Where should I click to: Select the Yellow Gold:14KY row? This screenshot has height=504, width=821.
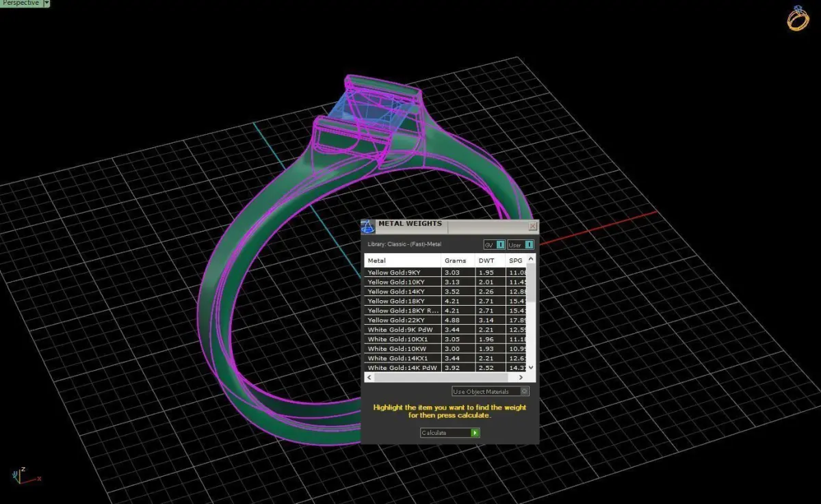tap(445, 291)
